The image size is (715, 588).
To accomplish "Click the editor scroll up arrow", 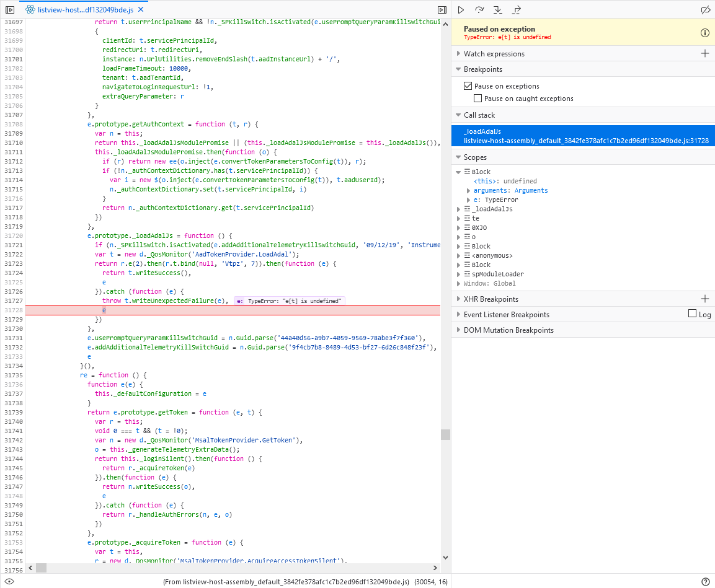I will tap(445, 24).
